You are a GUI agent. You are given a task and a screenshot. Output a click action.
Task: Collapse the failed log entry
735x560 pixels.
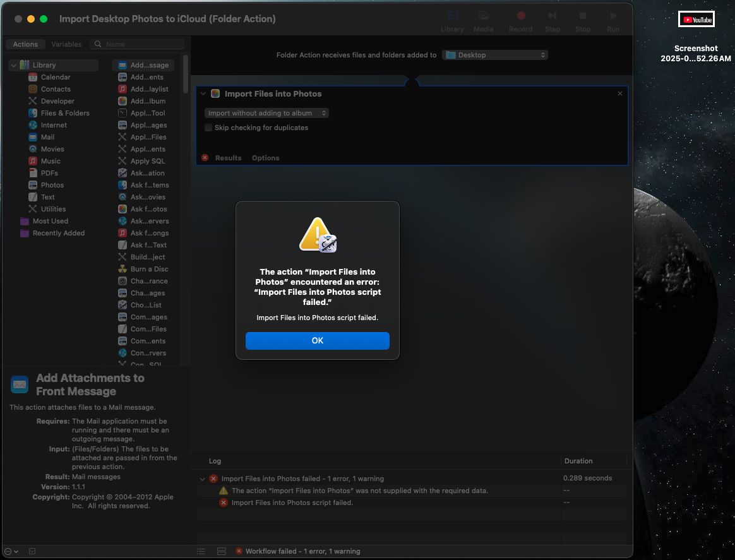pyautogui.click(x=203, y=479)
